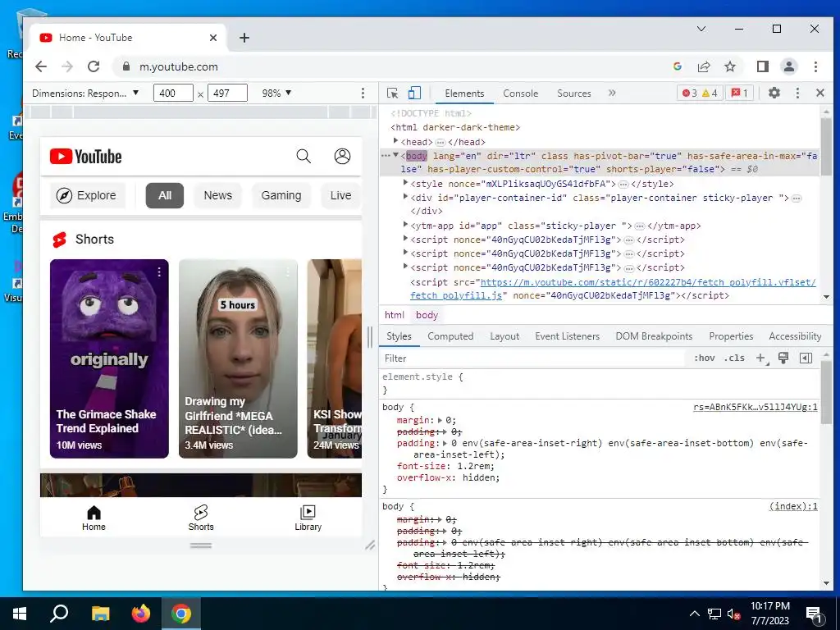Toggle the .cls classes button

tap(734, 358)
